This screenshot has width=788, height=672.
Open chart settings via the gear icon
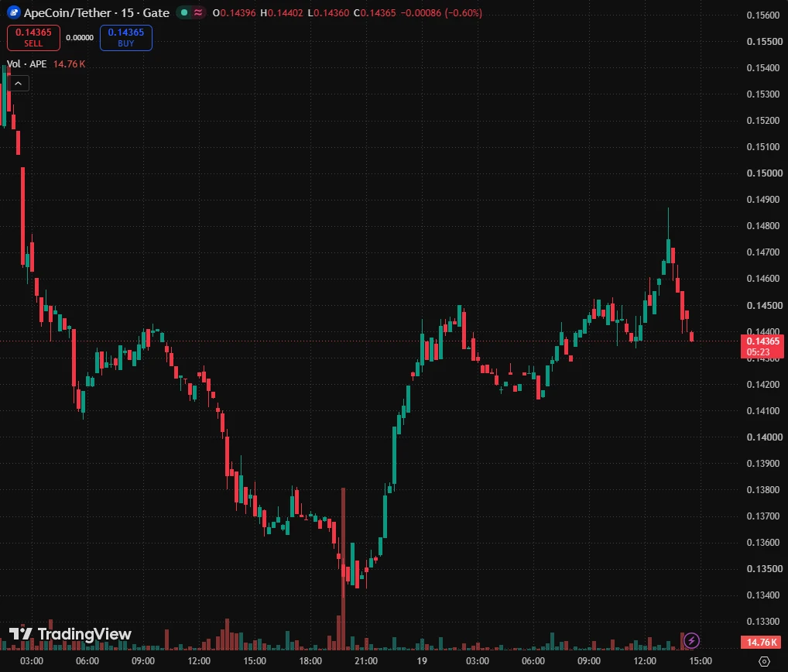pyautogui.click(x=764, y=661)
